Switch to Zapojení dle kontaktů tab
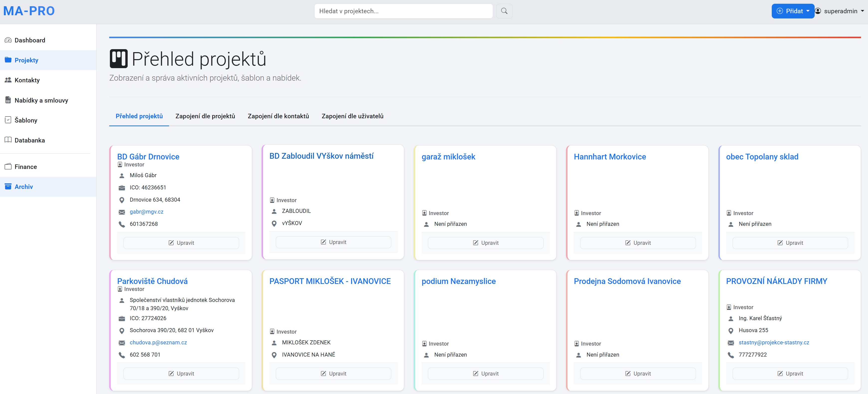The image size is (868, 394). click(x=278, y=116)
